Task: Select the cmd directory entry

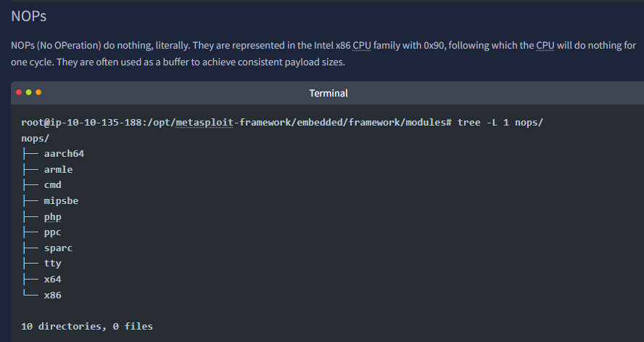Action: pyautogui.click(x=52, y=185)
